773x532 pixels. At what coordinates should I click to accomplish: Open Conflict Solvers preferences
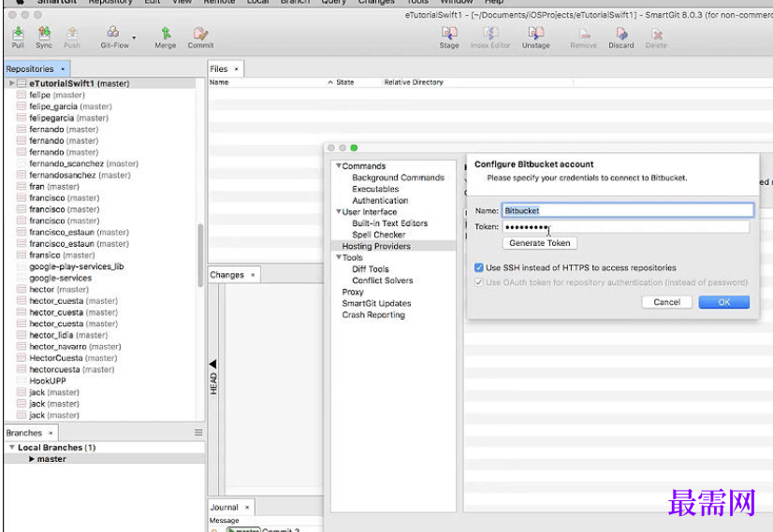(x=383, y=280)
